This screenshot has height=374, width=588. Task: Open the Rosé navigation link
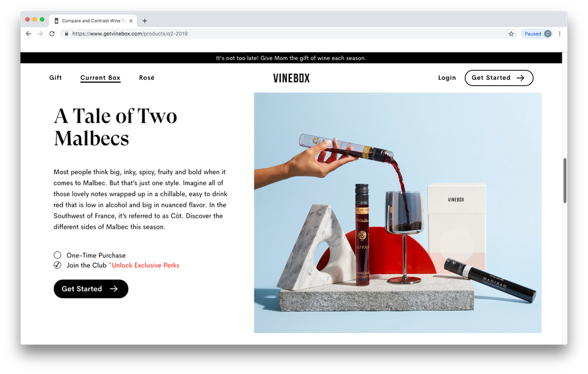pos(147,78)
